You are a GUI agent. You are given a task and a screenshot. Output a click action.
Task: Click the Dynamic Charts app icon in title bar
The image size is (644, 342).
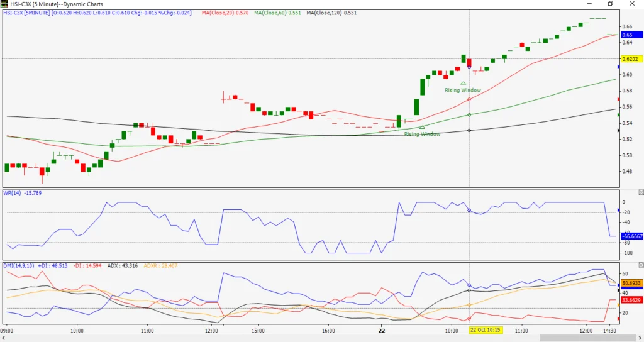4,4
